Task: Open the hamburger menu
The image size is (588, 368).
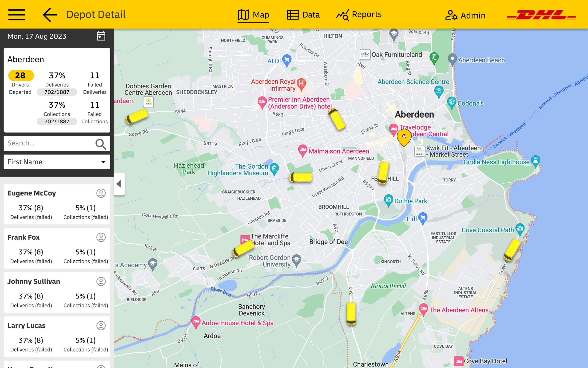Action: click(x=16, y=15)
